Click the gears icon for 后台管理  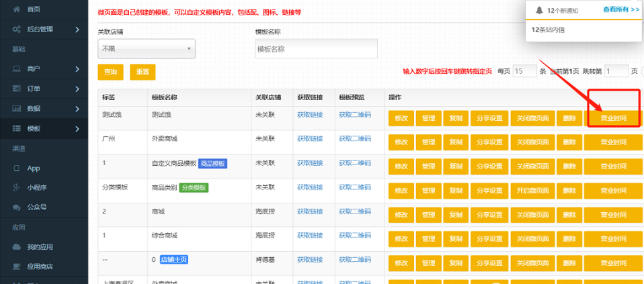click(x=16, y=30)
